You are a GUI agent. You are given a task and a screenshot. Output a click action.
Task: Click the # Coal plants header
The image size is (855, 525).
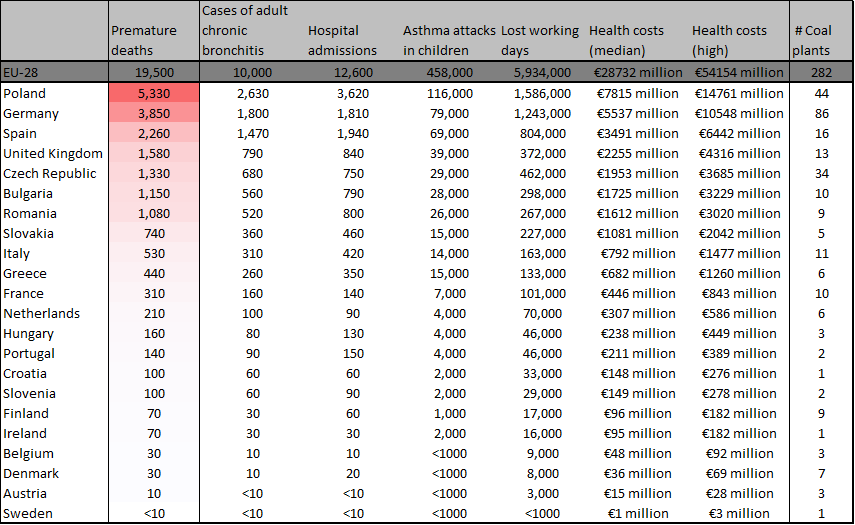(812, 40)
